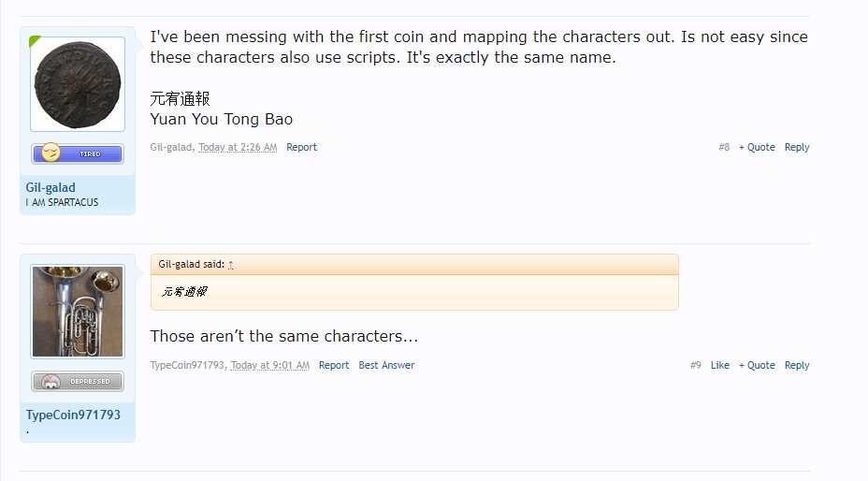Open the Gil-galad username profile link

coord(51,187)
